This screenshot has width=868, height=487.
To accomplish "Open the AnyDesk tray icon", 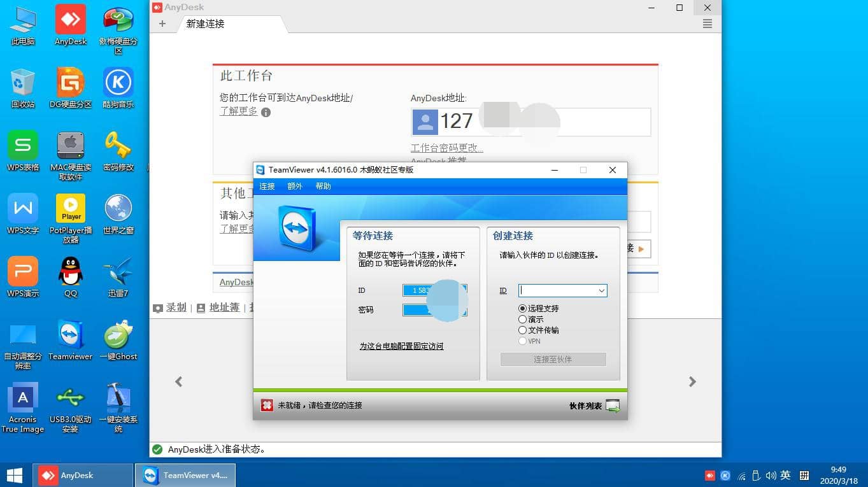I will [x=709, y=475].
